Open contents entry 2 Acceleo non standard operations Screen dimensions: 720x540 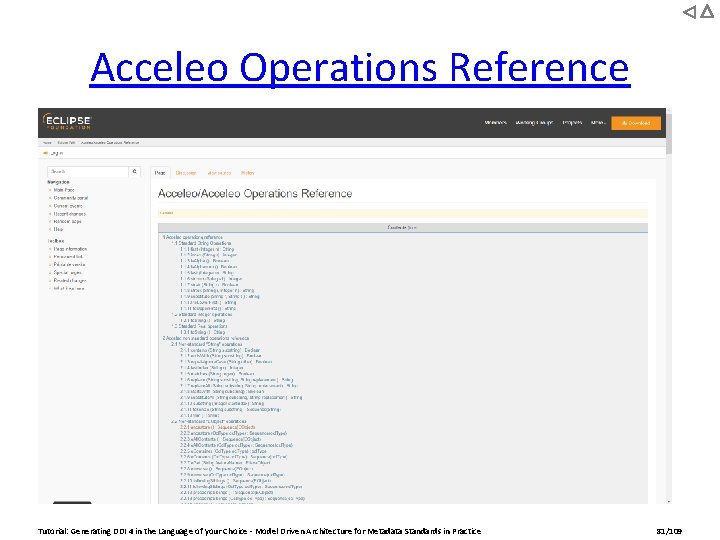coord(206,338)
